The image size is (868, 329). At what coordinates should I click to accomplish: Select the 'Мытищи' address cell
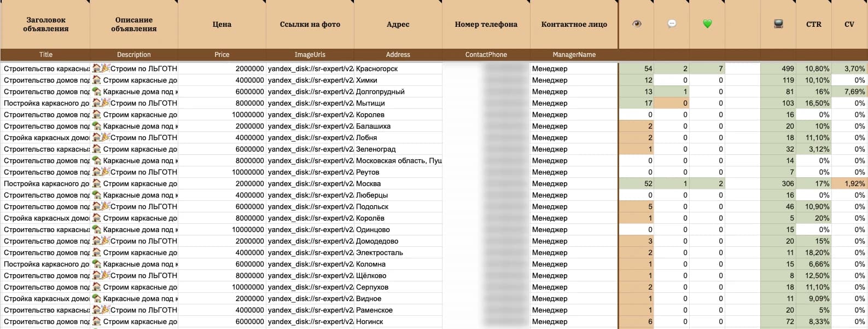click(x=398, y=103)
